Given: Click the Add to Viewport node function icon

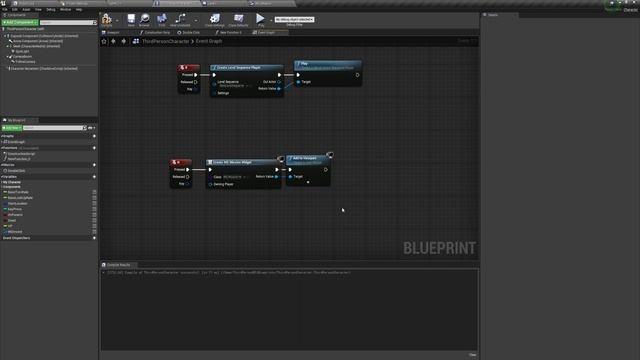Looking at the screenshot, I should pyautogui.click(x=290, y=158).
